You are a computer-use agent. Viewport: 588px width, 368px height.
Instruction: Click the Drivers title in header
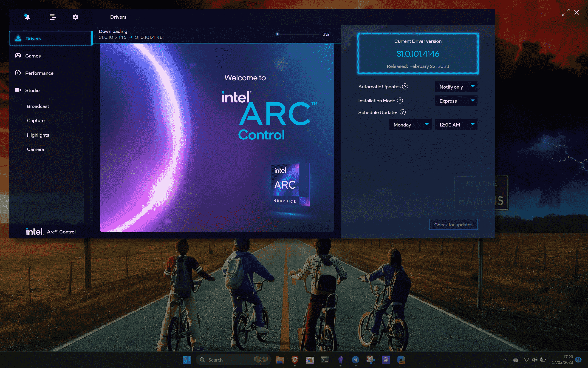click(118, 17)
